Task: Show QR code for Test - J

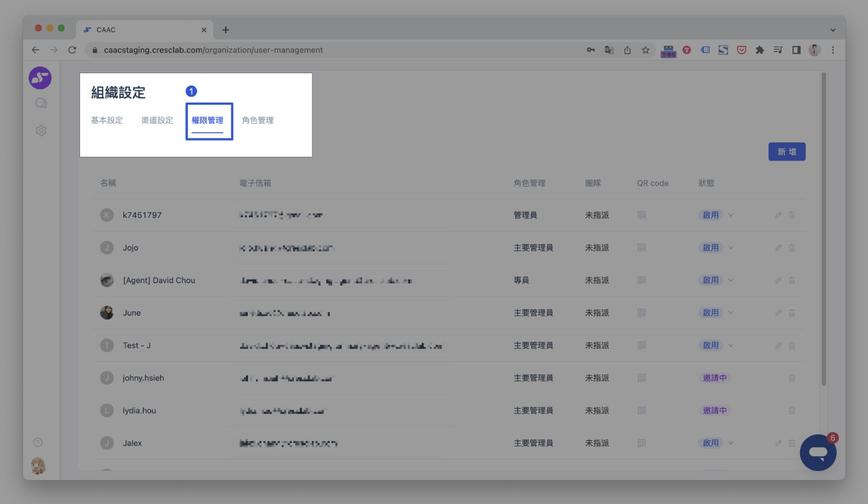Action: click(x=642, y=346)
